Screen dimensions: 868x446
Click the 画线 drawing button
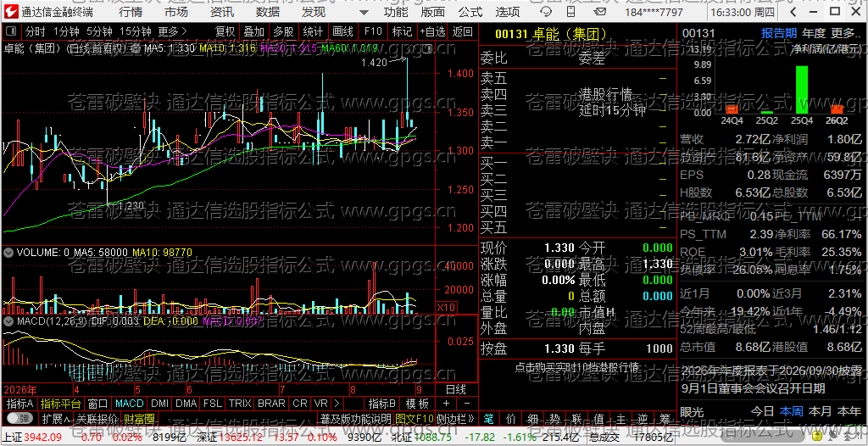[x=342, y=31]
